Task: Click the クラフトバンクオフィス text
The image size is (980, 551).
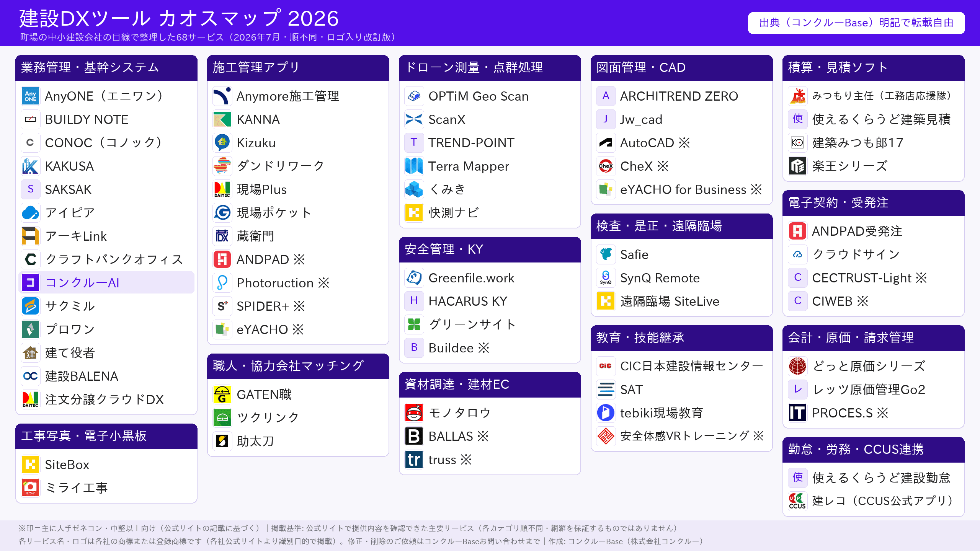Action: coord(114,259)
